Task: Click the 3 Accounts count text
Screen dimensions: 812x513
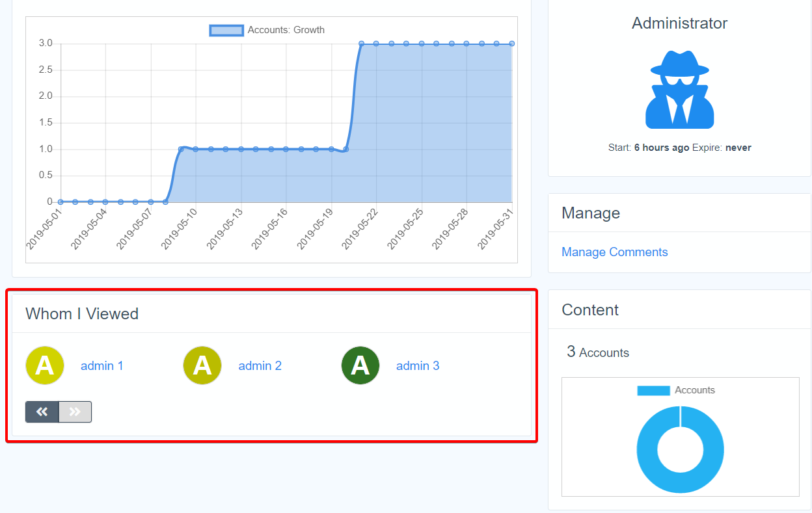Action: coord(597,352)
